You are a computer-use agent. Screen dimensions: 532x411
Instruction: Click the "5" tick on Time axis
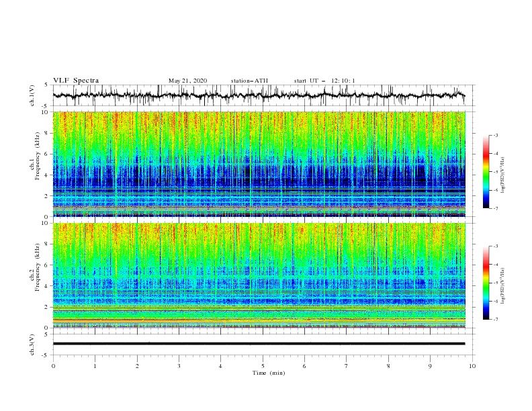(x=263, y=366)
